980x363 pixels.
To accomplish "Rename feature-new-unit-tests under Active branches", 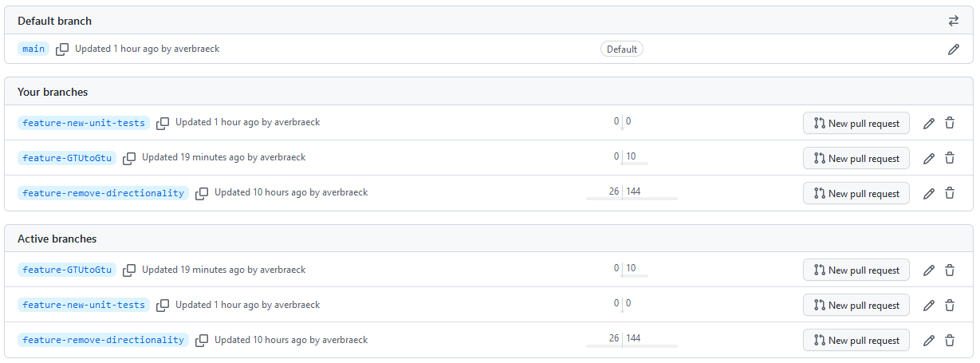I will 928,306.
